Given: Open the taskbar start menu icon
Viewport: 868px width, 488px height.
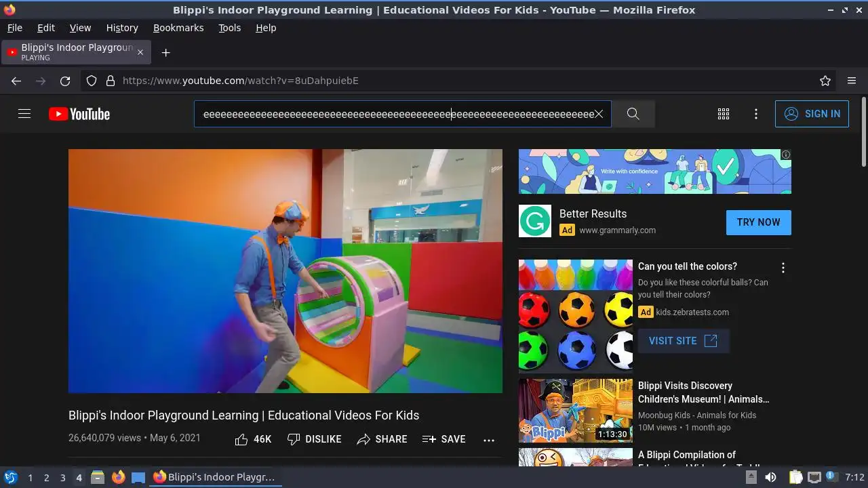Looking at the screenshot, I should [x=10, y=477].
